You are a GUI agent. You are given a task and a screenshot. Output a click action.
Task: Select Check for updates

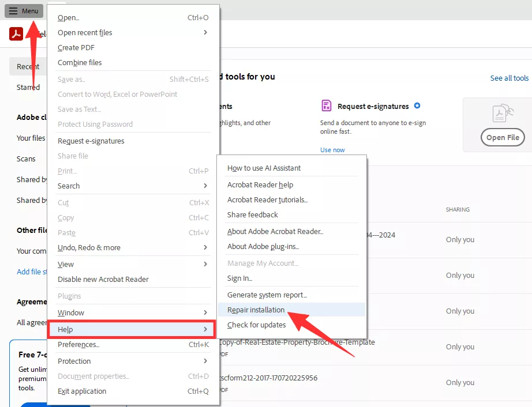click(x=256, y=325)
